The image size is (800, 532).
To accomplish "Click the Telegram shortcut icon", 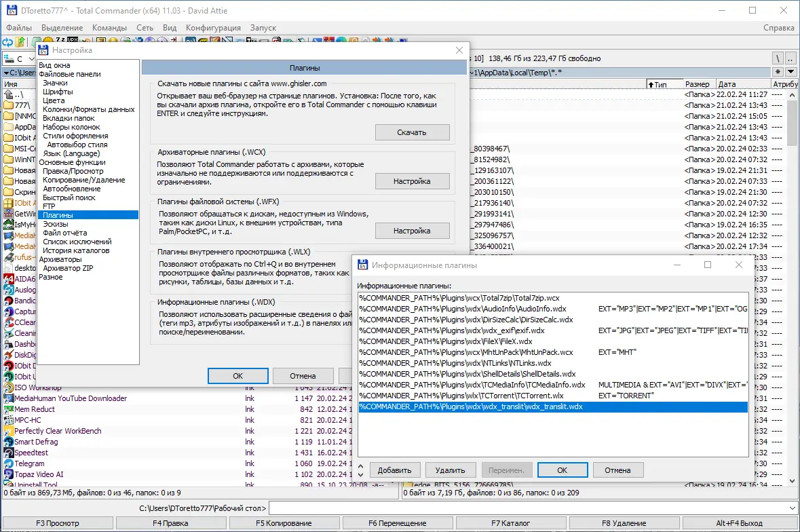I will pyautogui.click(x=8, y=463).
